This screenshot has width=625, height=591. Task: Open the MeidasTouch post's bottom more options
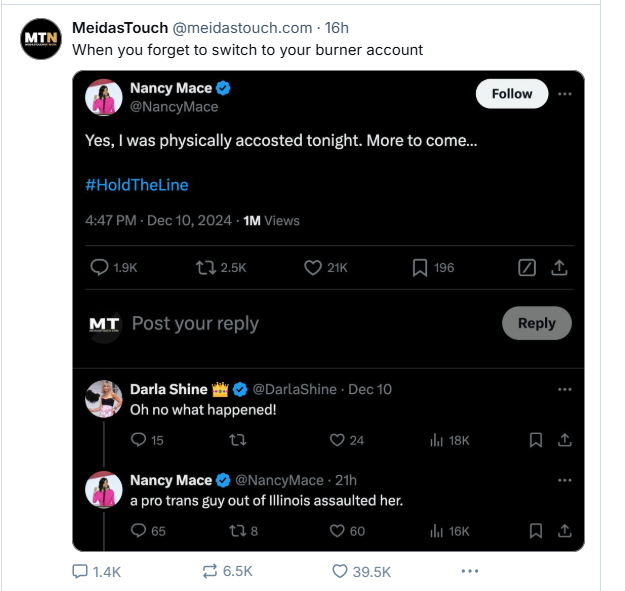(x=470, y=571)
